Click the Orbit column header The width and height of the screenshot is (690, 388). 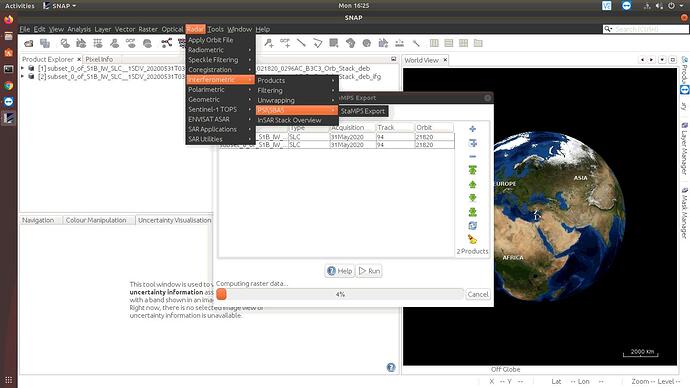[434, 128]
